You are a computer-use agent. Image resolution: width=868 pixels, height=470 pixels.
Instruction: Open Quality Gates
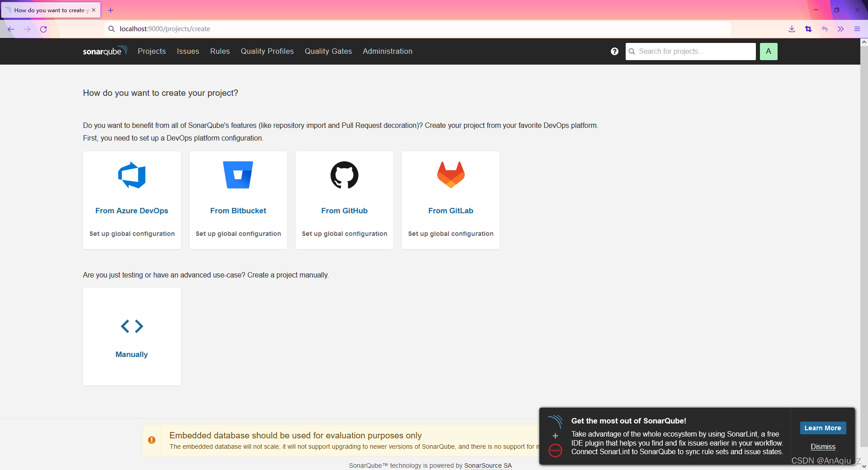328,52
